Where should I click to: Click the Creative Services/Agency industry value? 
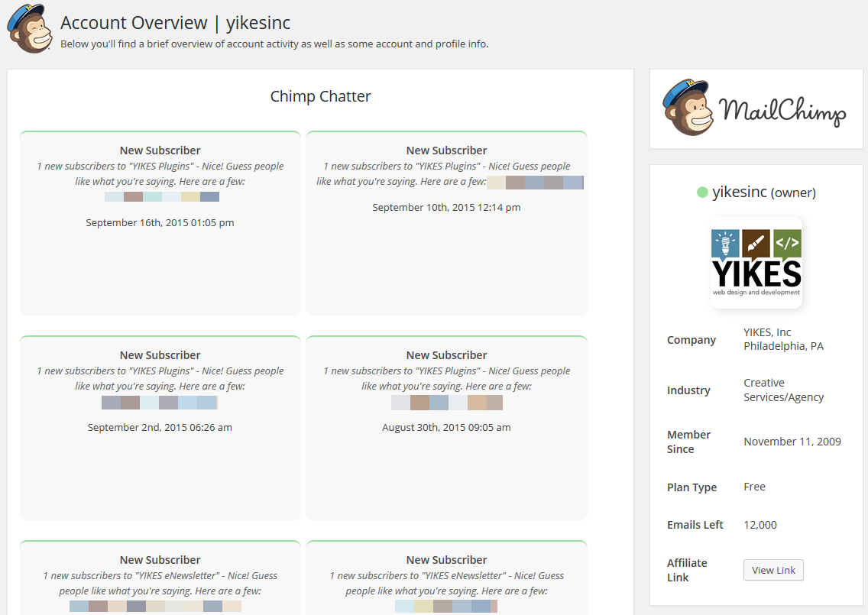(783, 390)
